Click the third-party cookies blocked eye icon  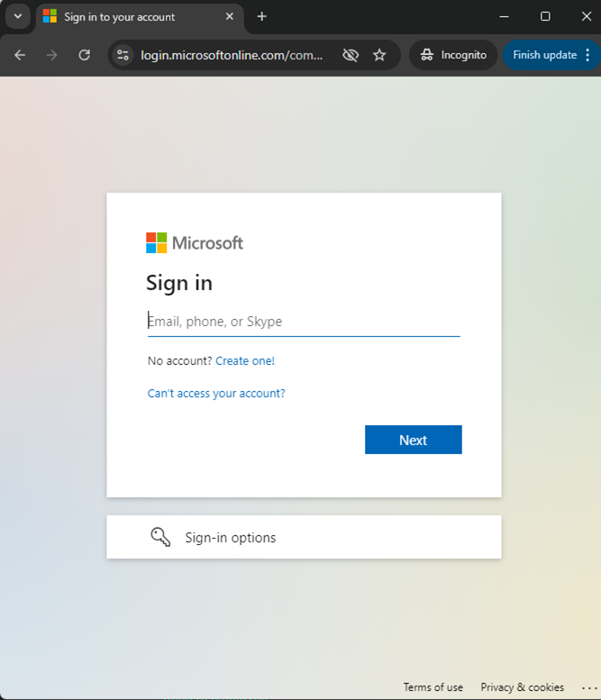351,55
